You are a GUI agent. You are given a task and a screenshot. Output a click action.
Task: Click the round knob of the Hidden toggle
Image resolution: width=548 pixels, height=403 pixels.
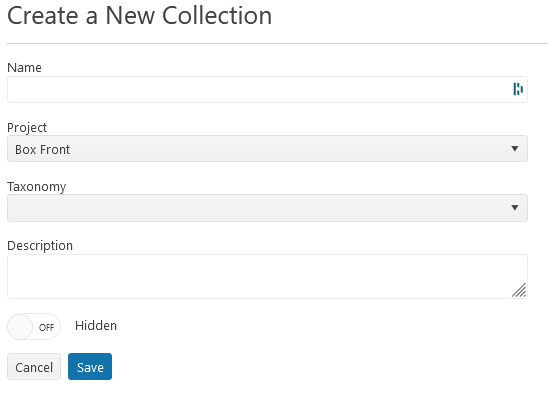pyautogui.click(x=20, y=327)
